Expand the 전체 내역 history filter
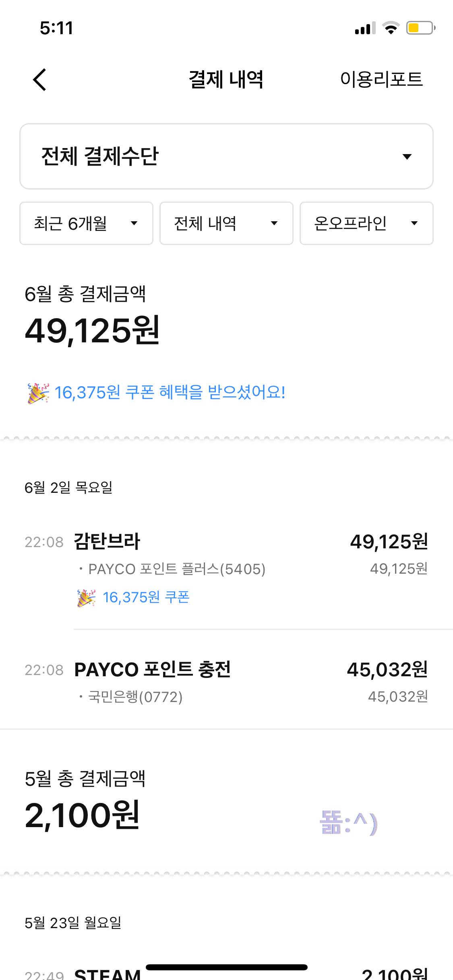 tap(226, 223)
